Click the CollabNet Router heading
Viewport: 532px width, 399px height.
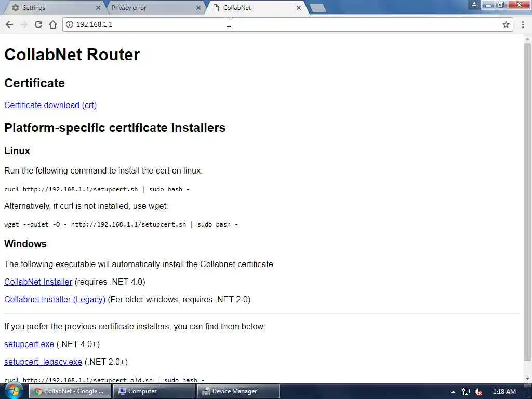(x=72, y=54)
